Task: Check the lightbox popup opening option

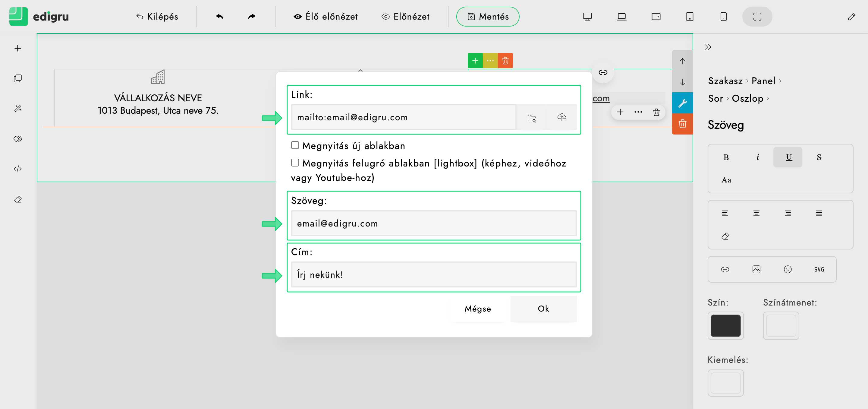Action: click(x=295, y=163)
